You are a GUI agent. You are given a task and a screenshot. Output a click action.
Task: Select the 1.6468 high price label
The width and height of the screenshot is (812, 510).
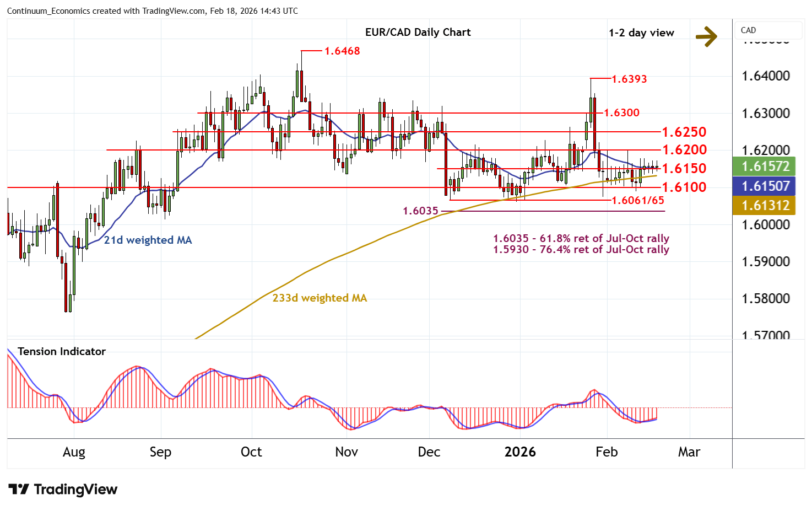pyautogui.click(x=342, y=51)
